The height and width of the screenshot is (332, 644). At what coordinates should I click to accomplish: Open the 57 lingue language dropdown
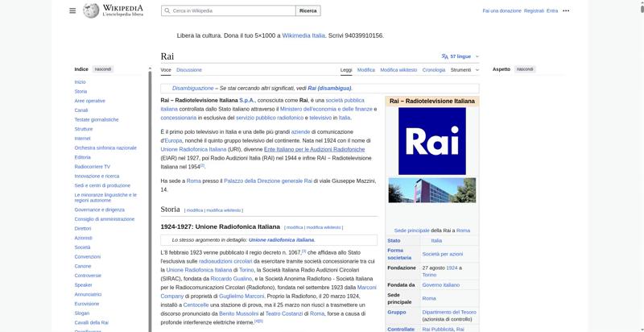coord(460,56)
